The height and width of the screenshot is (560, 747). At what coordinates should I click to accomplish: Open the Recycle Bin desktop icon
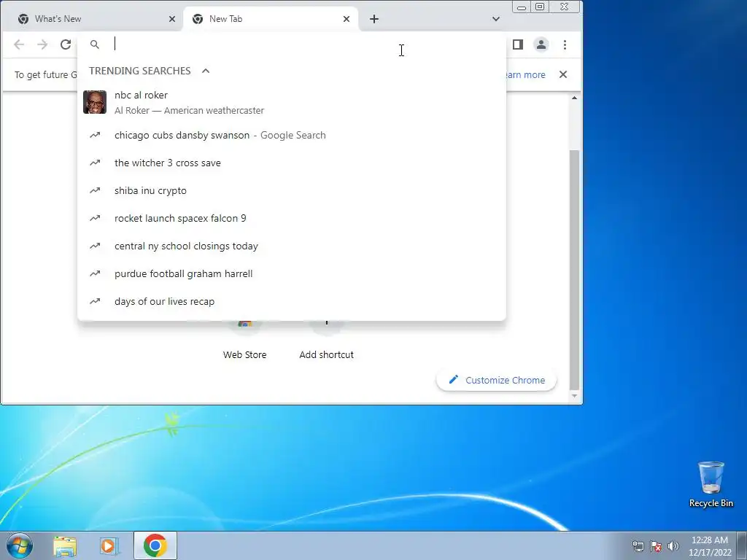coord(711,485)
